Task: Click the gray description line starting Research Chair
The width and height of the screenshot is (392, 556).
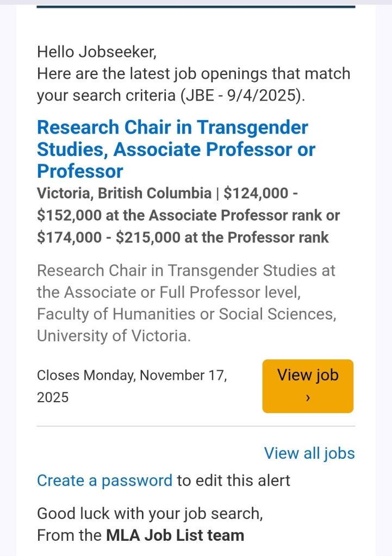Action: [x=186, y=270]
